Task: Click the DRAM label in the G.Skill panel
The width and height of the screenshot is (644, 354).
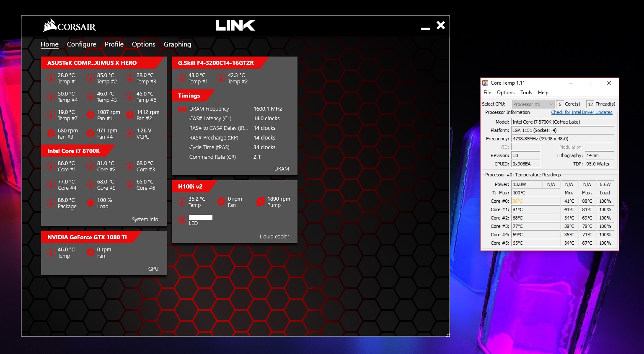Action: [282, 169]
